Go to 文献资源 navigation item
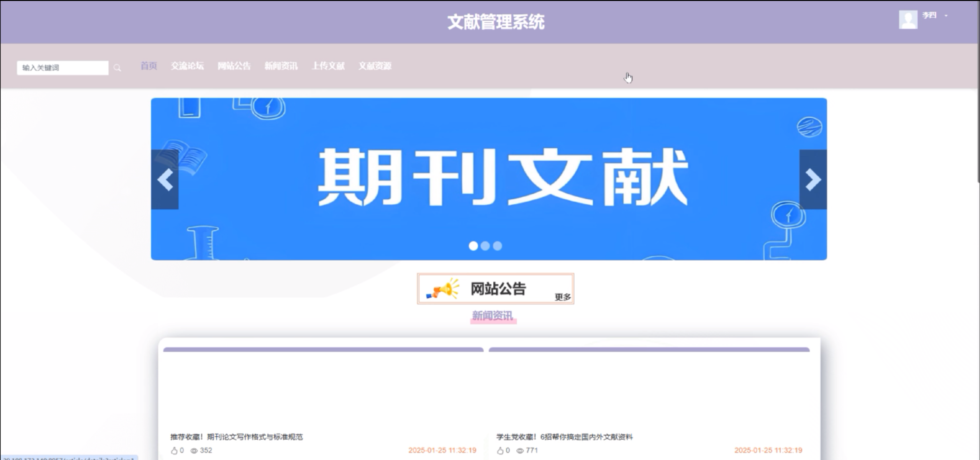This screenshot has width=980, height=460. tap(375, 66)
